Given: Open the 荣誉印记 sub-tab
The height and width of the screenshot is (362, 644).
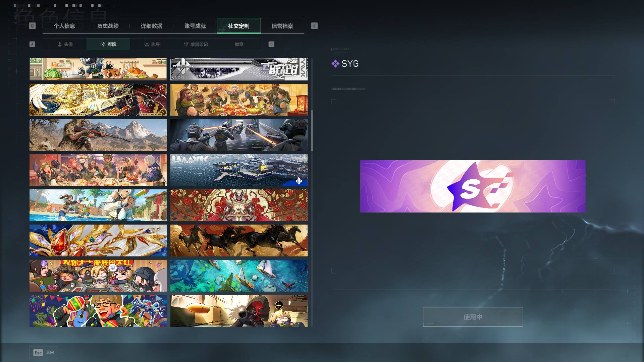Looking at the screenshot, I should (196, 44).
